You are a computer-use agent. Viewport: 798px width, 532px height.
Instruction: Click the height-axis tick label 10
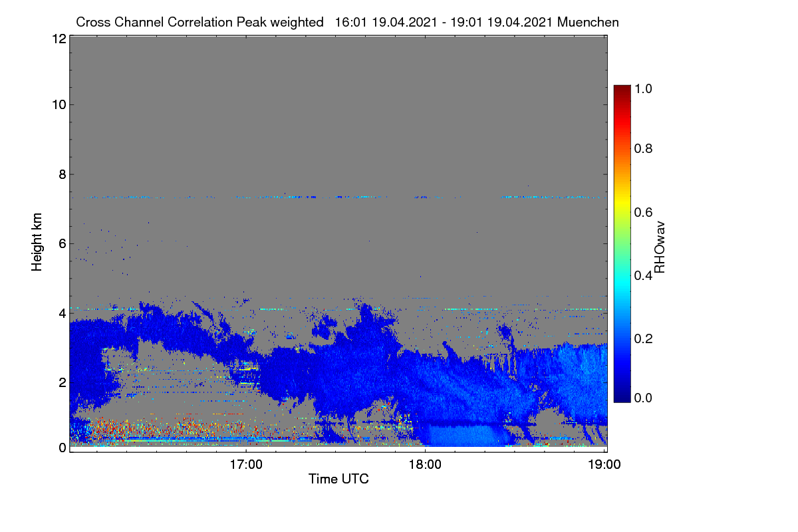point(58,104)
